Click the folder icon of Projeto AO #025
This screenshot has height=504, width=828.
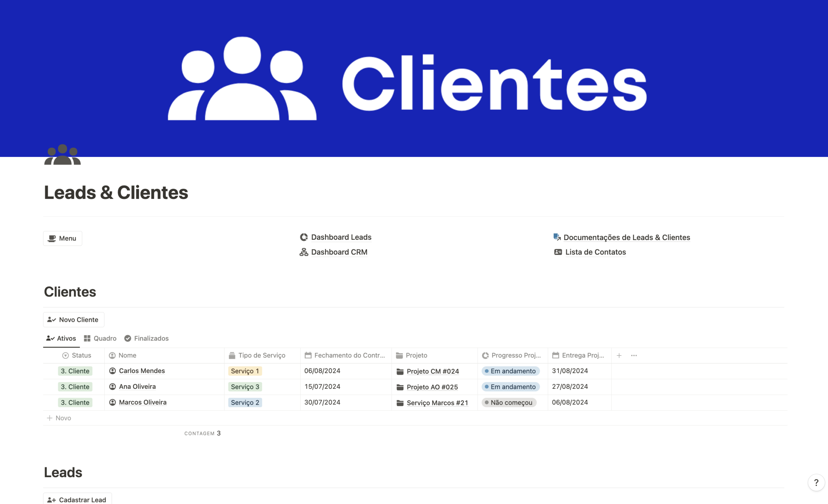400,387
